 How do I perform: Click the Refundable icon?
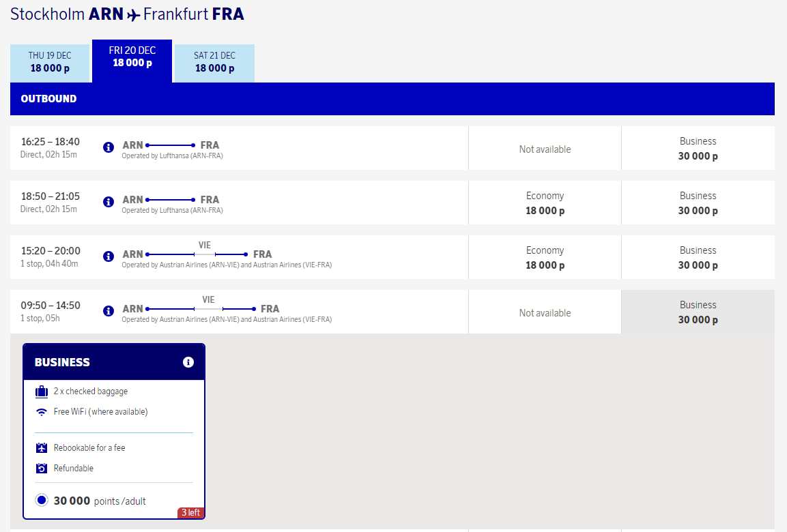click(42, 469)
